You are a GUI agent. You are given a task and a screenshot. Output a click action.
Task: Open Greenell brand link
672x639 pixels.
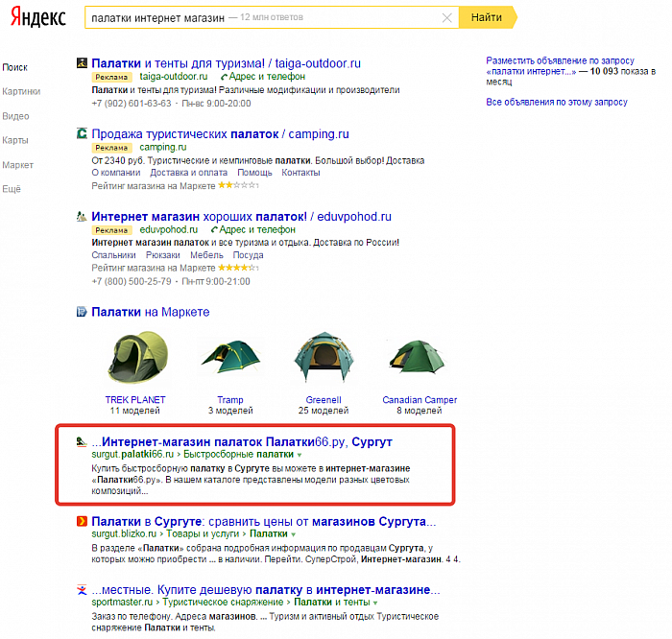[324, 400]
